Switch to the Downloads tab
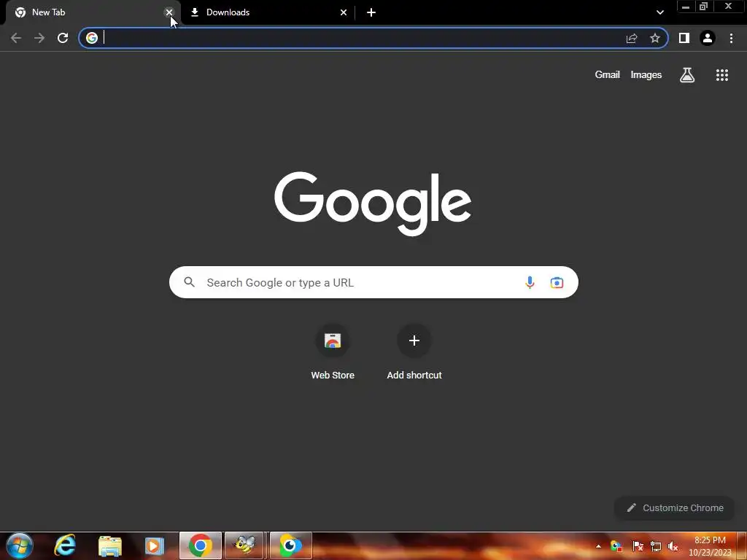The width and height of the screenshot is (747, 560). (x=267, y=12)
